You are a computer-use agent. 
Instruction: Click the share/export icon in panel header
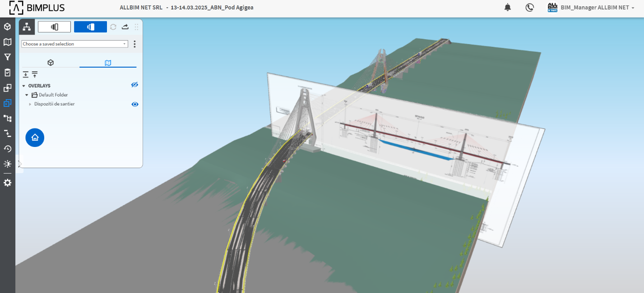(125, 27)
